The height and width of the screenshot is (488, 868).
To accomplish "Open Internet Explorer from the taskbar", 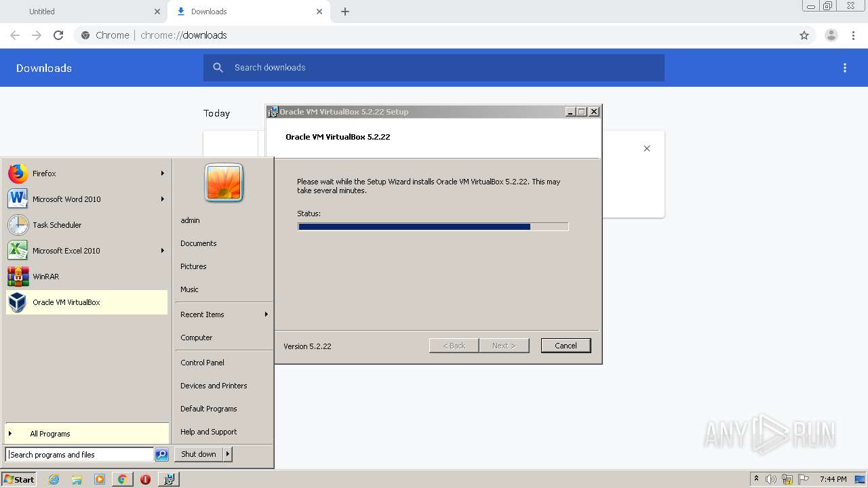I will coord(54,479).
